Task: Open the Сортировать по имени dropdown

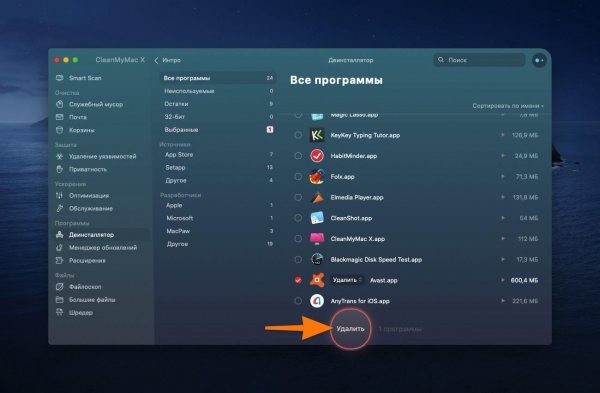Action: point(508,106)
